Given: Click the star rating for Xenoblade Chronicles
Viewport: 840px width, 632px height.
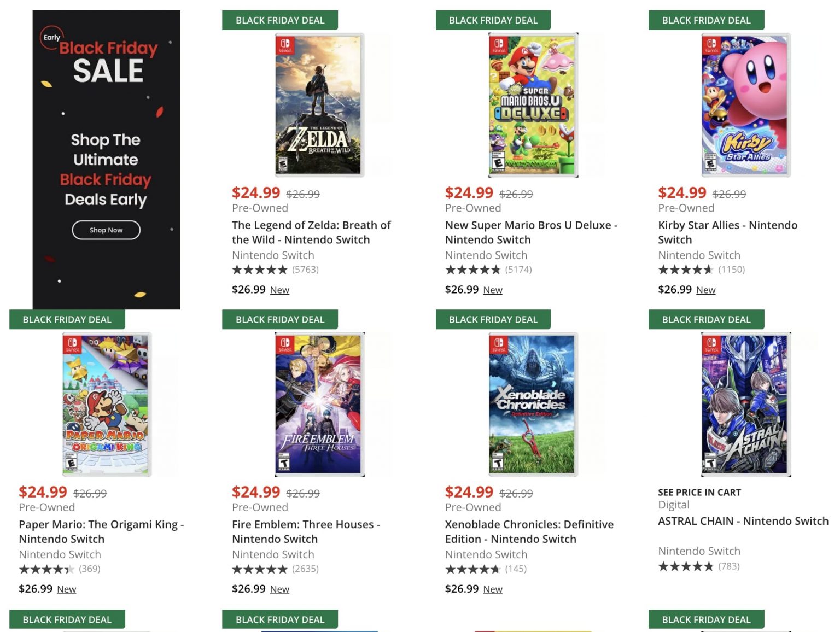Looking at the screenshot, I should point(472,569).
